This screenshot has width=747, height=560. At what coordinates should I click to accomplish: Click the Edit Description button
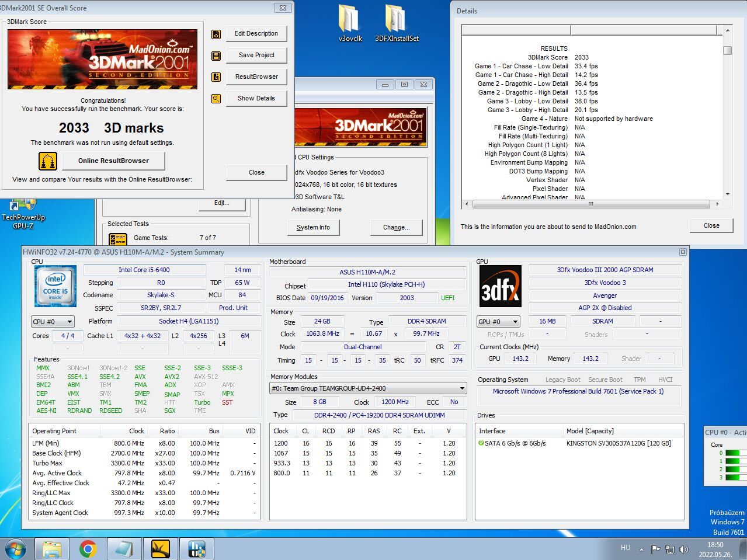click(x=256, y=34)
